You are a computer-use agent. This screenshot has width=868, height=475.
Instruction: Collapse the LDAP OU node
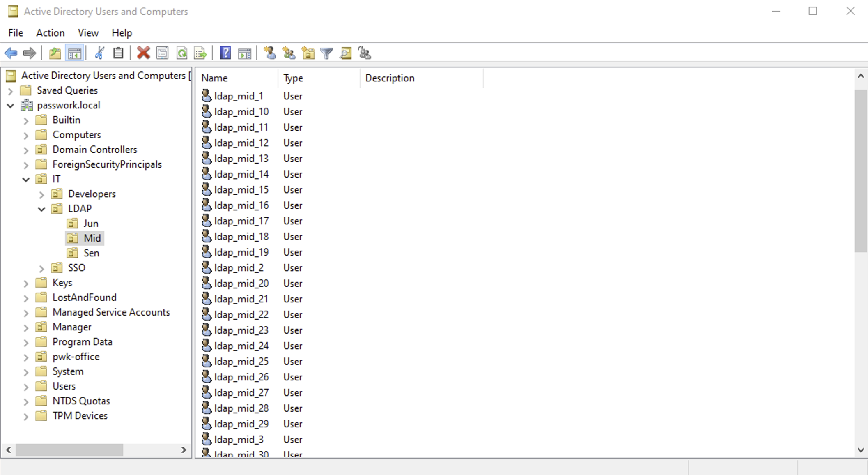(41, 209)
